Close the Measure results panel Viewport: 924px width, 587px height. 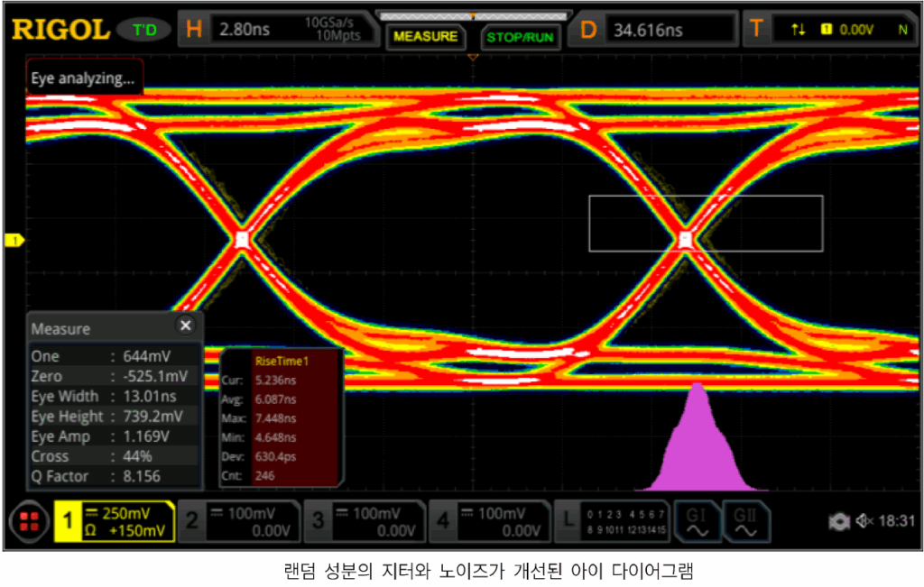pos(185,326)
